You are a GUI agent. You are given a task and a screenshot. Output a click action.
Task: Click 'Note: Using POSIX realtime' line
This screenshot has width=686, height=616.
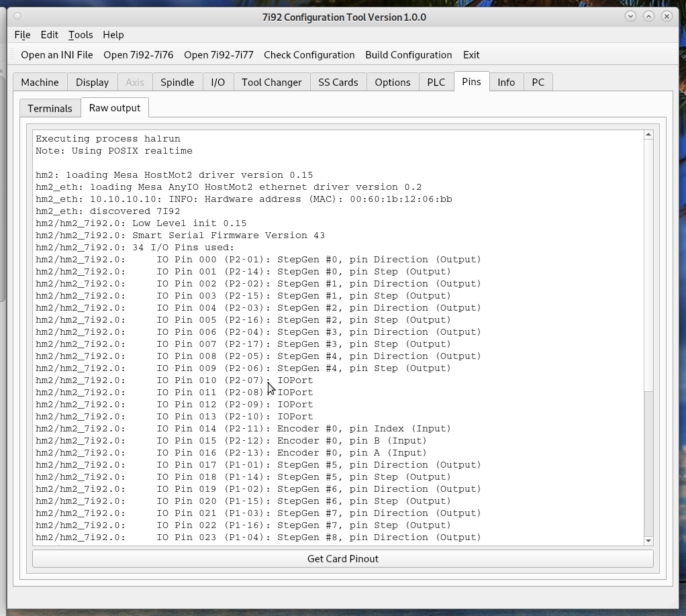tap(113, 151)
